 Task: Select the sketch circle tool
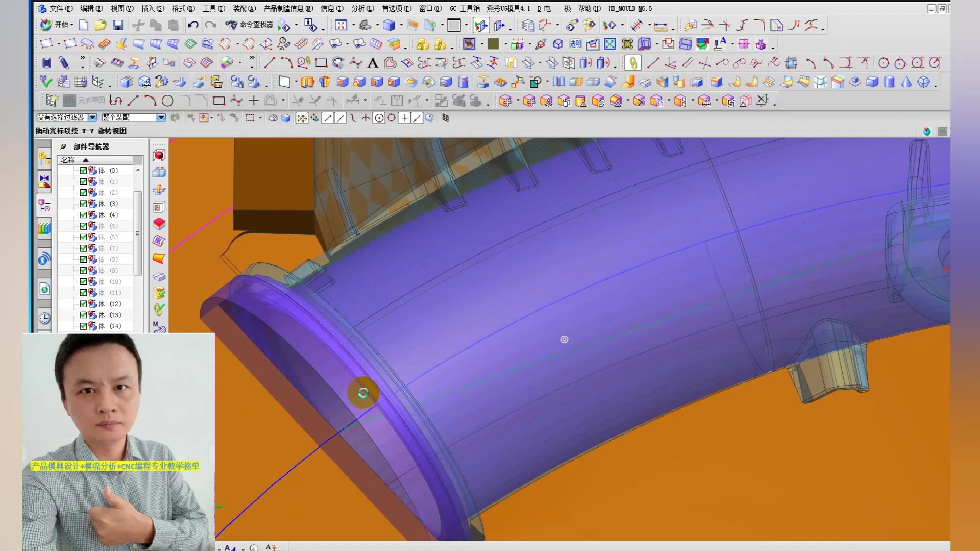(x=167, y=101)
